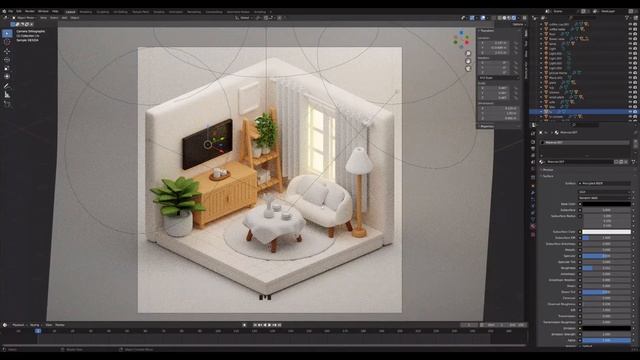Select the Scale tool
The height and width of the screenshot is (360, 640).
7,68
